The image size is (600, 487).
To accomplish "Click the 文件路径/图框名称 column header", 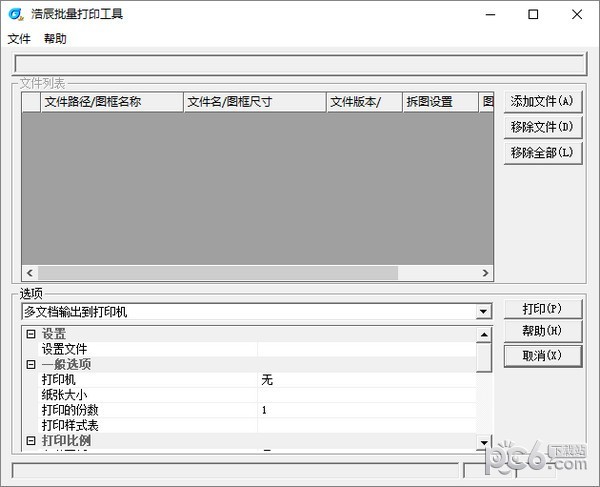I will (x=112, y=102).
